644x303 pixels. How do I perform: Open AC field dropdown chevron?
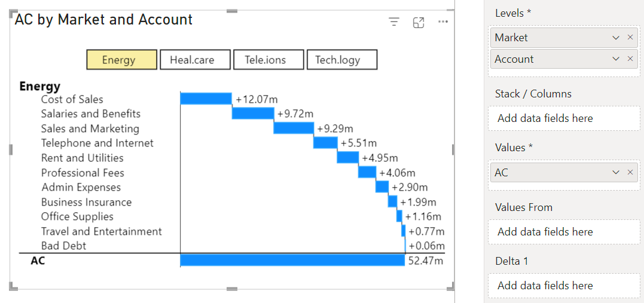(616, 173)
